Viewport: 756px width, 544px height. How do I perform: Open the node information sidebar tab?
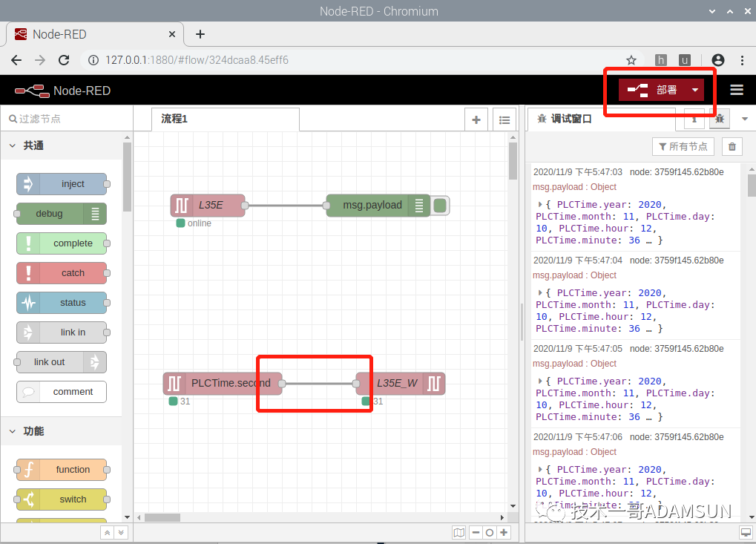click(x=694, y=118)
